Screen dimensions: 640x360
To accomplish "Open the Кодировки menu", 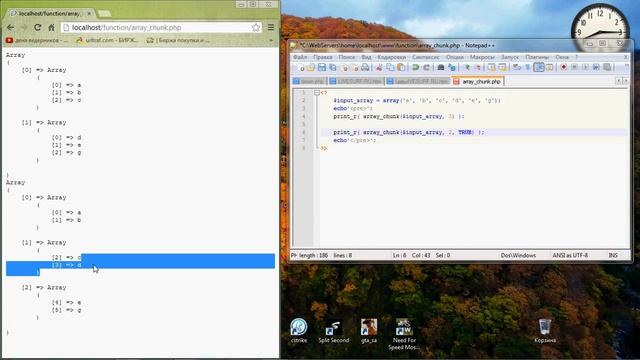I will [391, 57].
